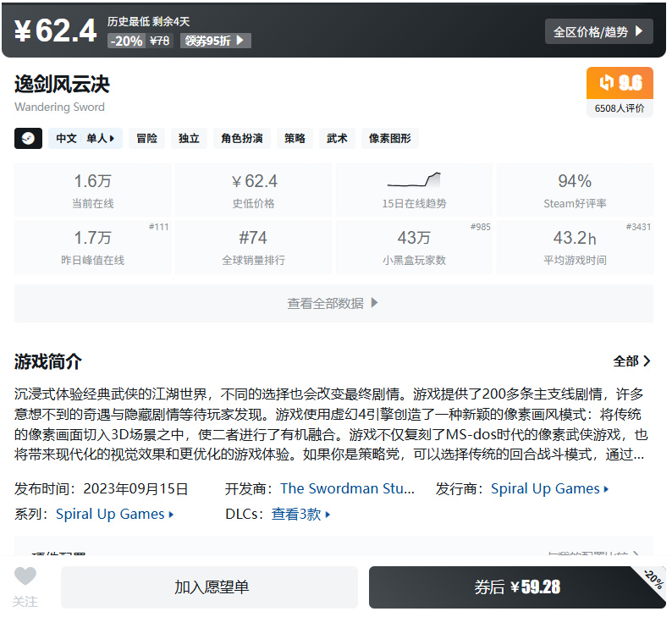Screen dimensions: 672x617
Task: Open 全部 for full game description
Action: [631, 361]
